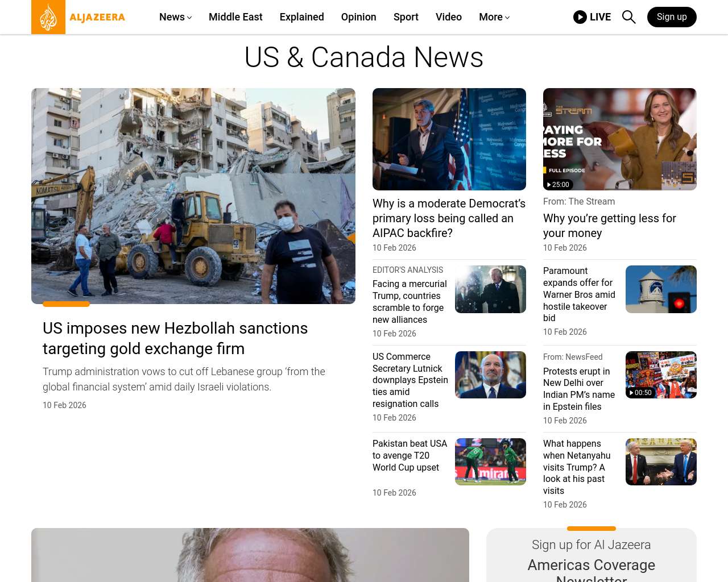The width and height of the screenshot is (728, 582).
Task: Click the LIVE play icon
Action: tap(580, 17)
